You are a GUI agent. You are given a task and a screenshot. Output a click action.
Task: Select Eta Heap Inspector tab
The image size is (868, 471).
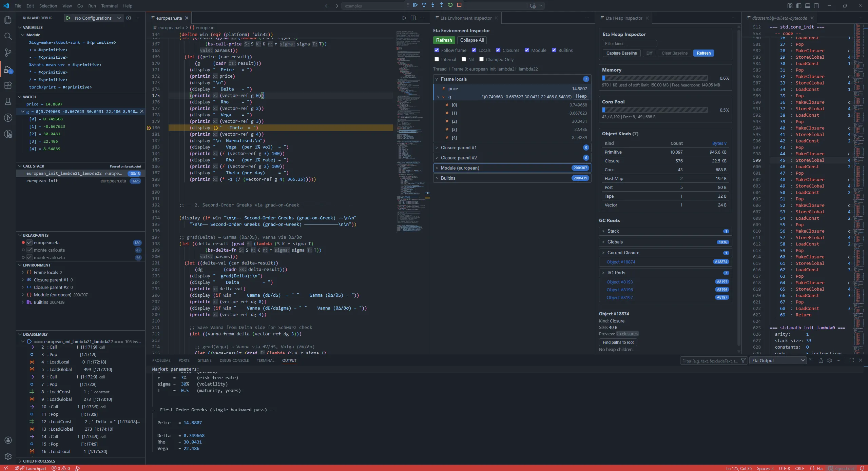[624, 18]
